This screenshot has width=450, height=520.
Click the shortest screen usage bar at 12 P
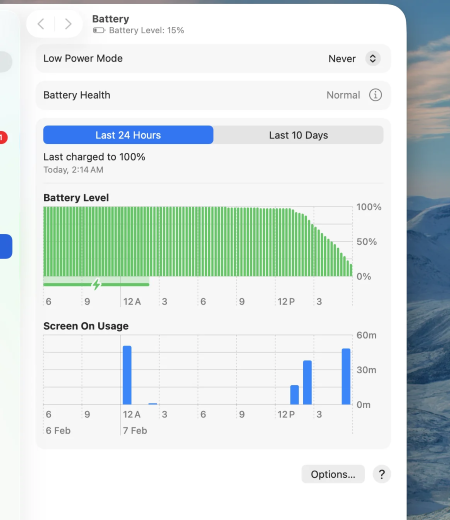pyautogui.click(x=294, y=395)
